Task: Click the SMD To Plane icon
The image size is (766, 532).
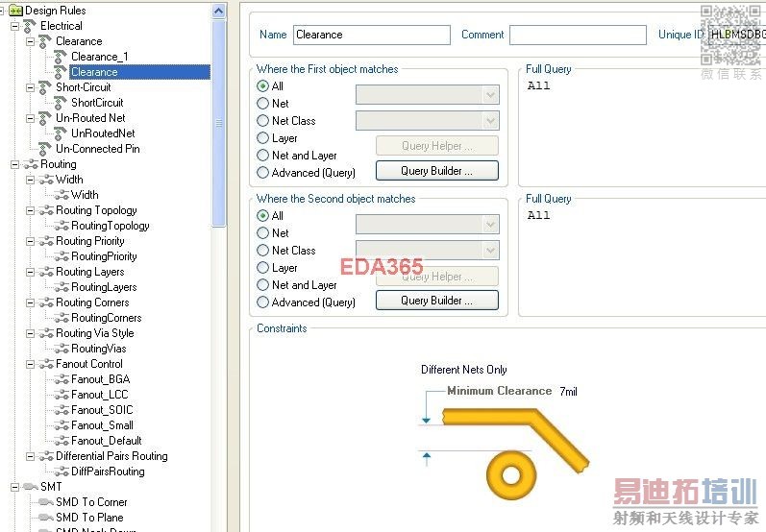Action: 46,518
